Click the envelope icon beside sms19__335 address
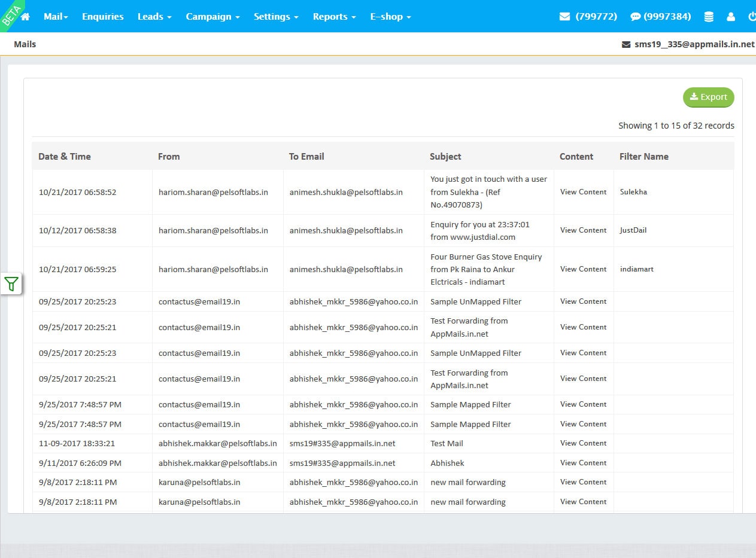756x558 pixels. click(626, 44)
